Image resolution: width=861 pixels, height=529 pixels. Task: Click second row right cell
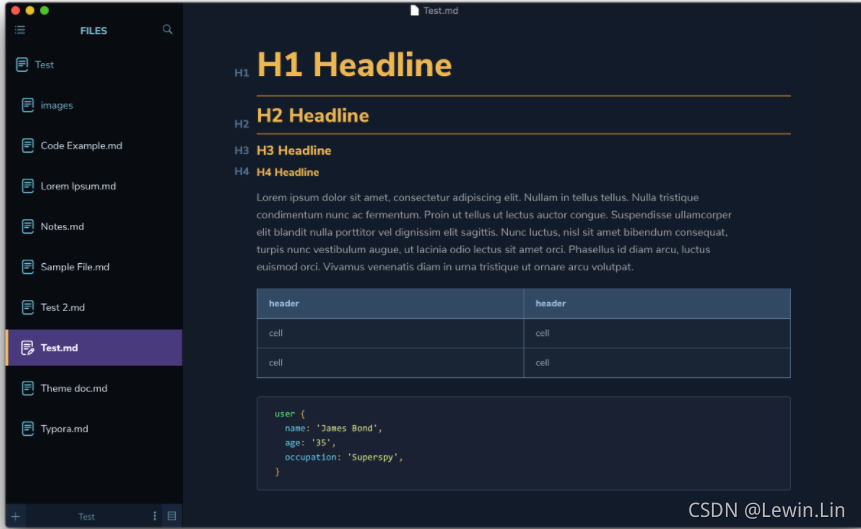[x=657, y=363]
